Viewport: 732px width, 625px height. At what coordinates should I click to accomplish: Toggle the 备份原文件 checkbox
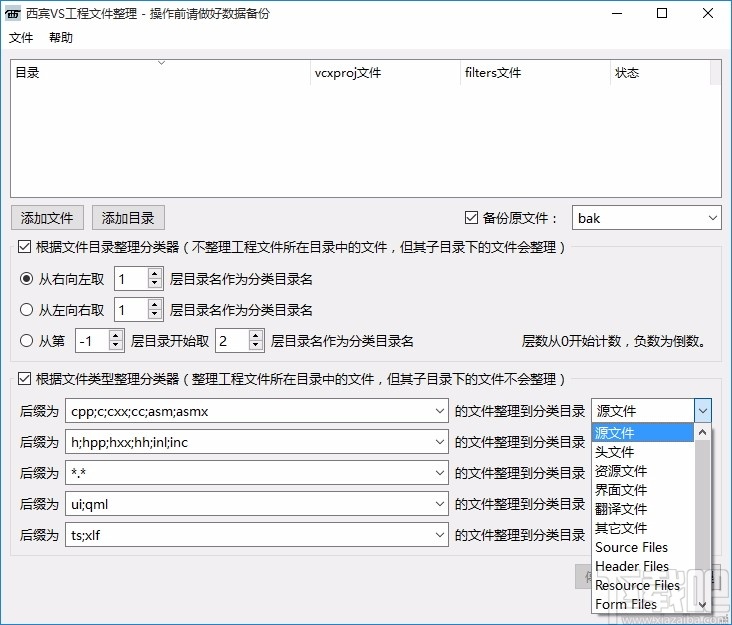[472, 218]
